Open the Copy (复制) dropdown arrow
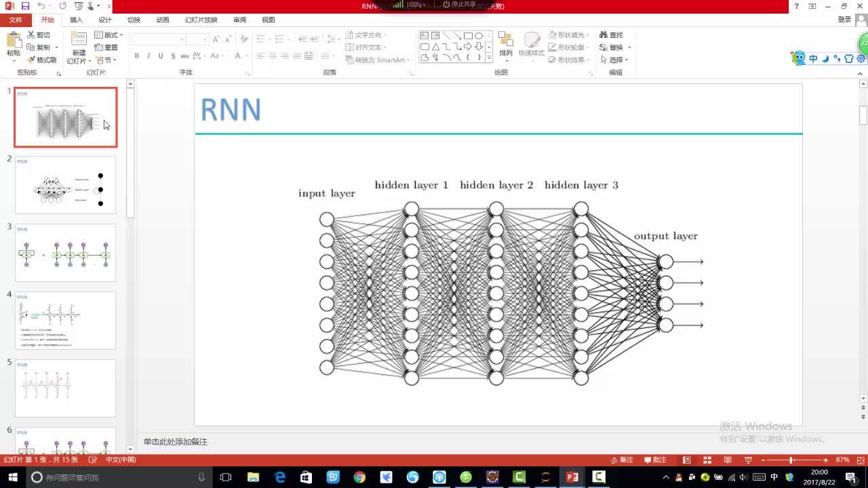Viewport: 868px width, 488px height. (x=56, y=47)
